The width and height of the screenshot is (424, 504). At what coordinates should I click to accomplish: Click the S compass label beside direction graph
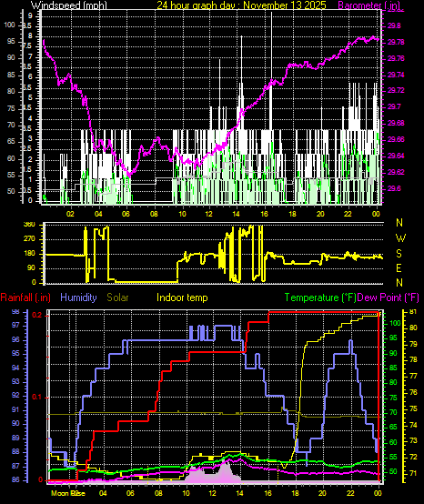pos(399,254)
